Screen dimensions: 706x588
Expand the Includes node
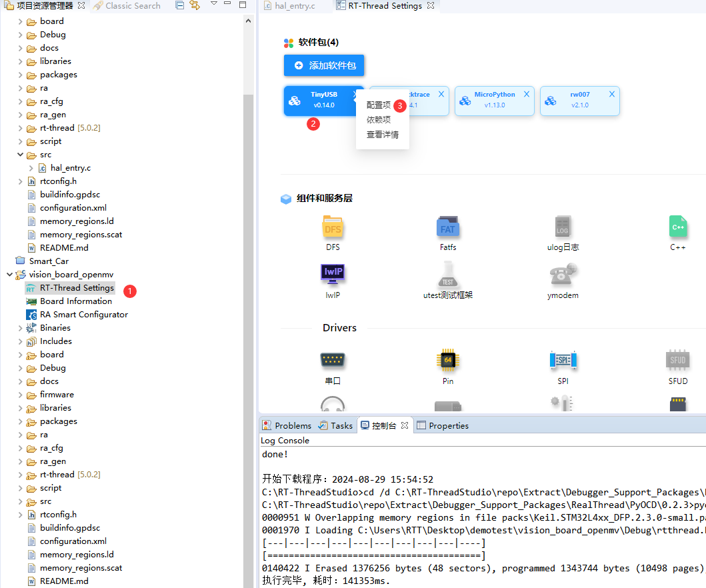tap(20, 342)
